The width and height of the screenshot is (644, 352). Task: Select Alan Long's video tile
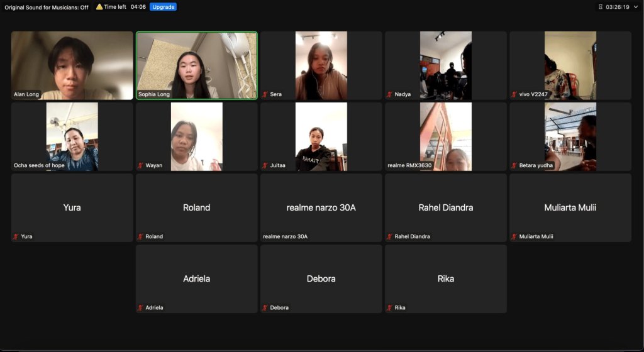click(x=72, y=65)
